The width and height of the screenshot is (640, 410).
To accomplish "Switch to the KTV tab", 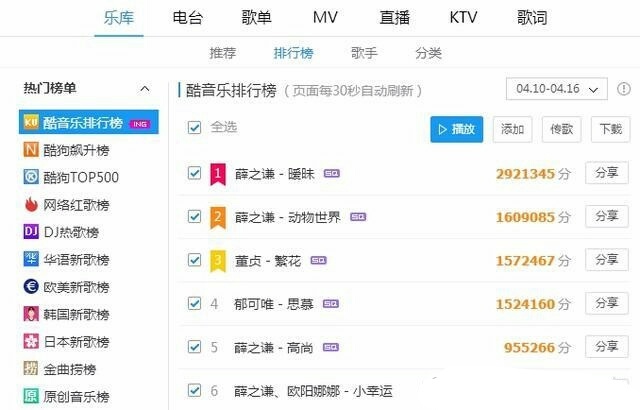I will (463, 18).
